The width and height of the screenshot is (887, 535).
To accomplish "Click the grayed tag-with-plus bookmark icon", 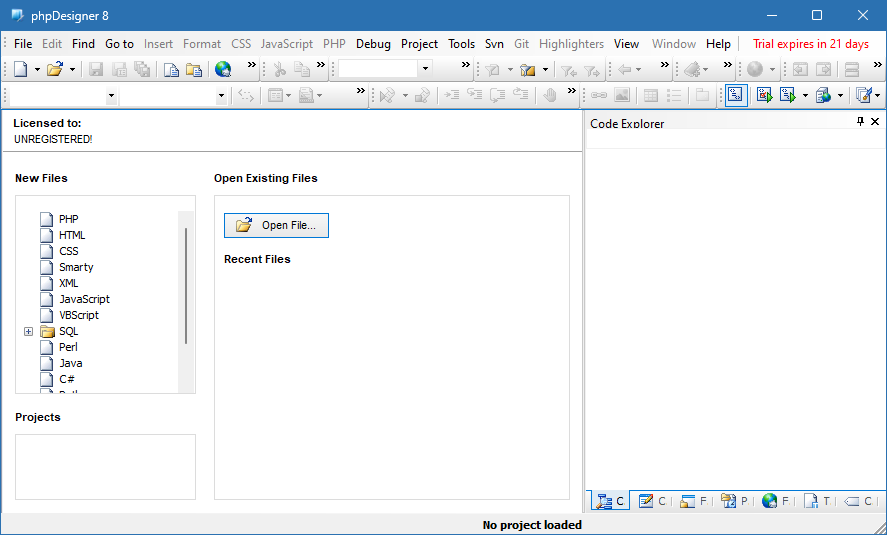I will point(692,69).
